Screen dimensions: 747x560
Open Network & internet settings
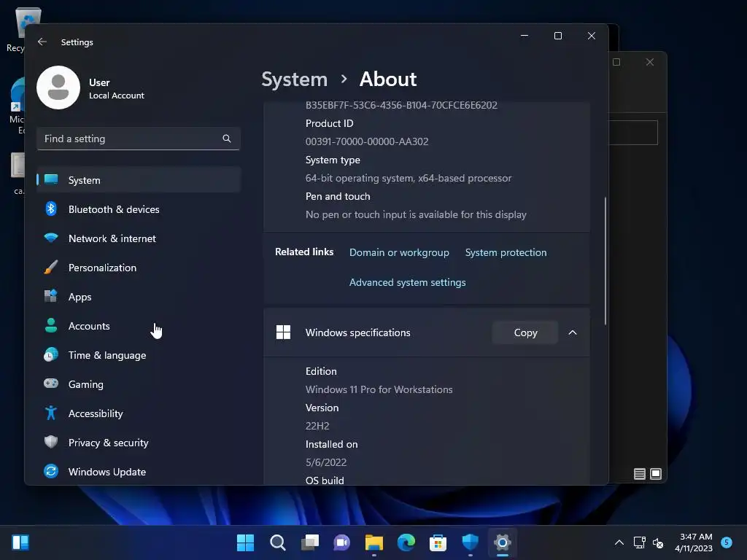139,238
